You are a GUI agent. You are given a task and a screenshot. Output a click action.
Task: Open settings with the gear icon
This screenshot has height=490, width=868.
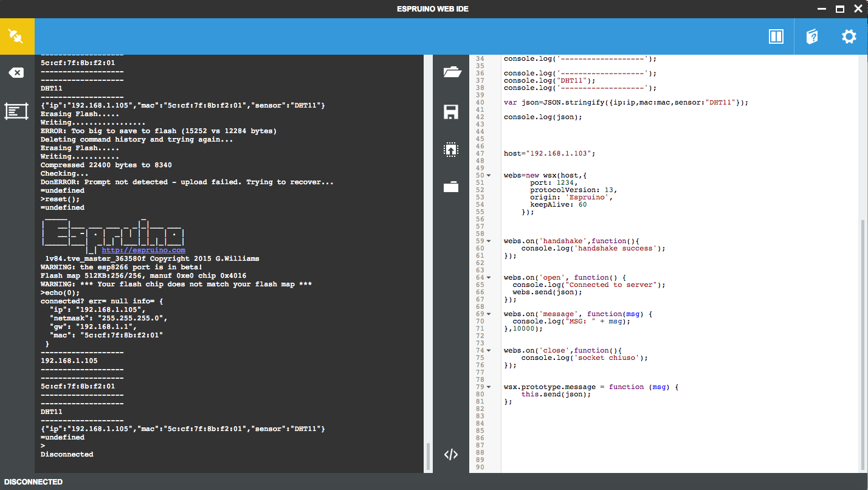click(x=849, y=36)
